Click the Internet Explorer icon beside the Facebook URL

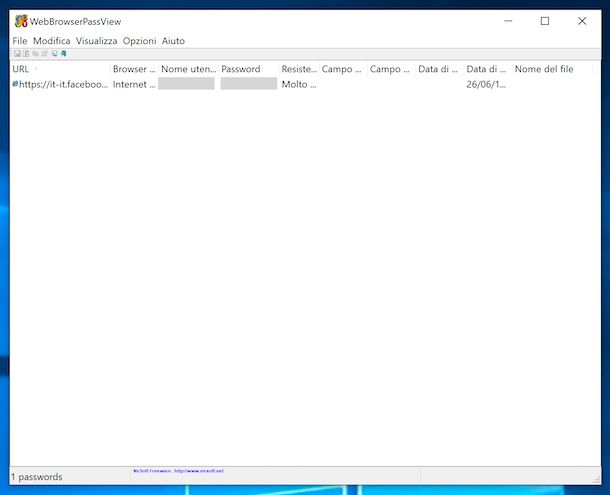(x=15, y=84)
